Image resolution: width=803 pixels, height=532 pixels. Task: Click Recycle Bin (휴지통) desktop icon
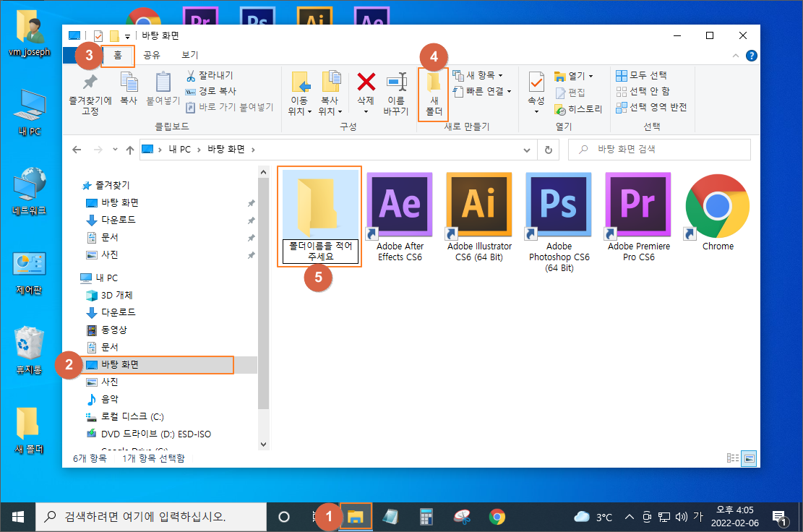click(29, 351)
